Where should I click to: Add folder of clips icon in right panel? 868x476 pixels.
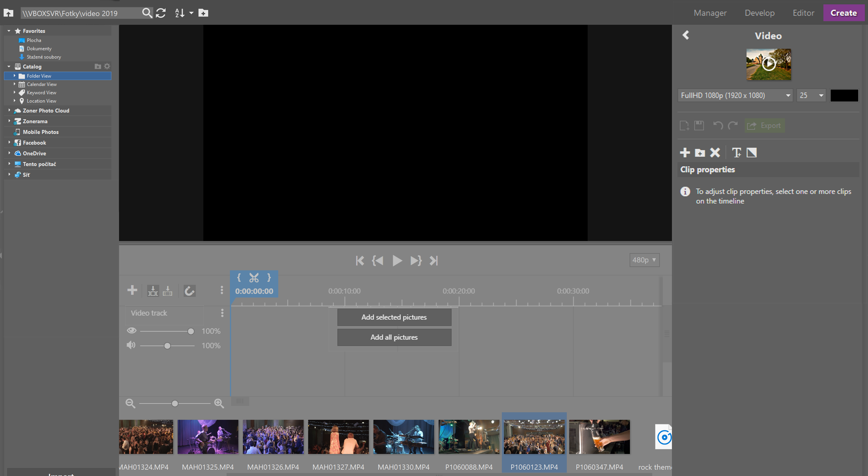(x=700, y=153)
